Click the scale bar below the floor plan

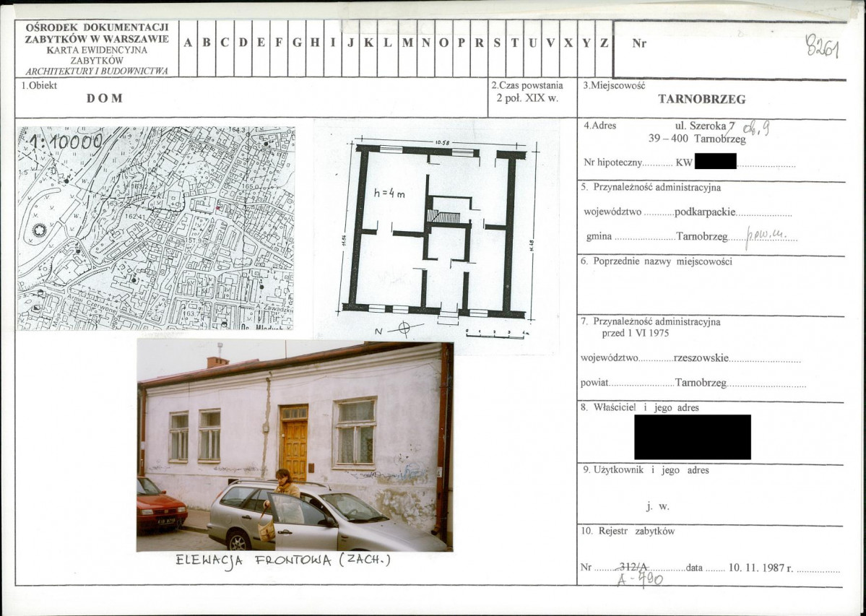coord(498,334)
